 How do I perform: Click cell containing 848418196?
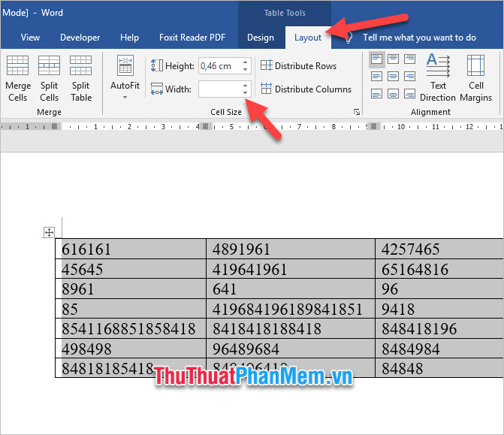(x=439, y=328)
